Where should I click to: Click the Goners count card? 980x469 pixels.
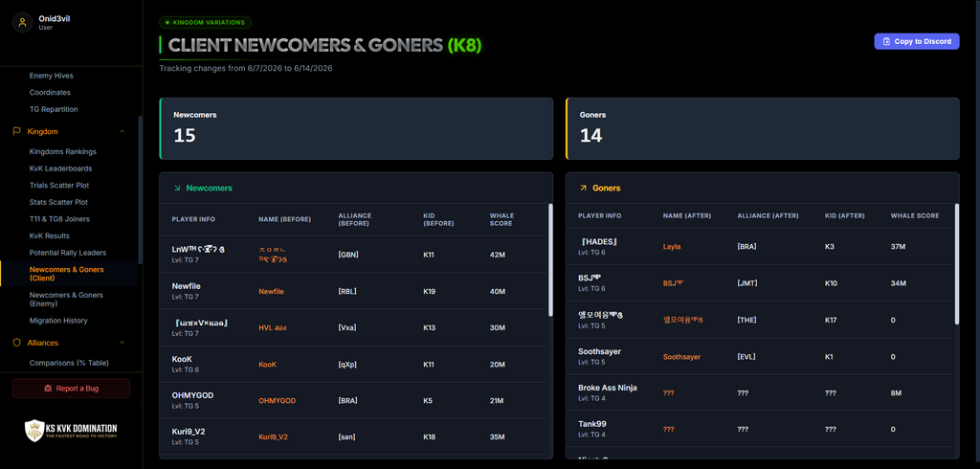pos(763,128)
